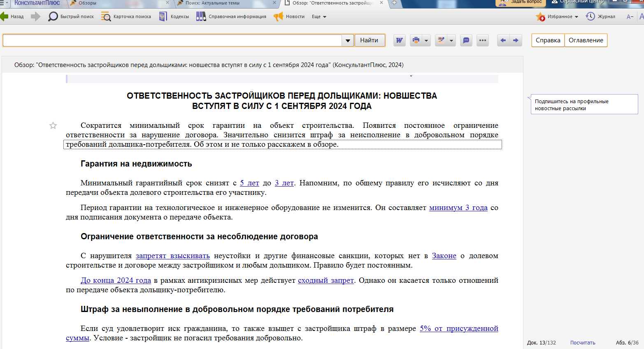
Task: Follow the "запретят взыскивать" link
Action: click(x=172, y=256)
